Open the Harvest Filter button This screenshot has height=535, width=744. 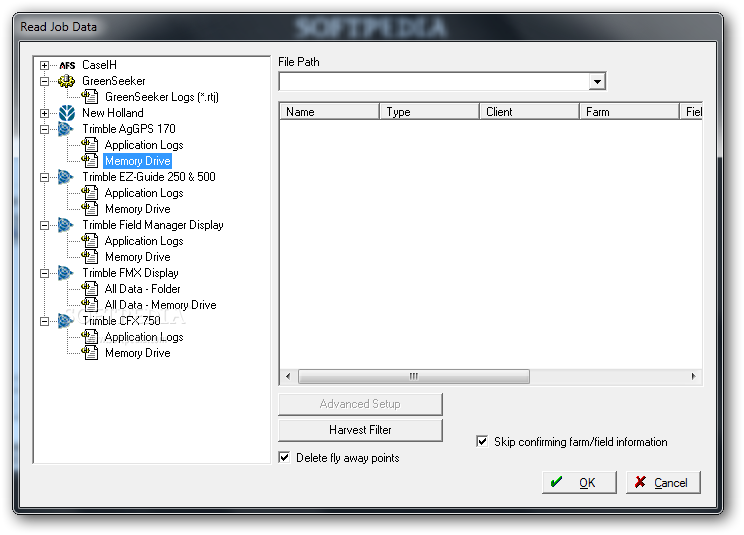point(360,430)
